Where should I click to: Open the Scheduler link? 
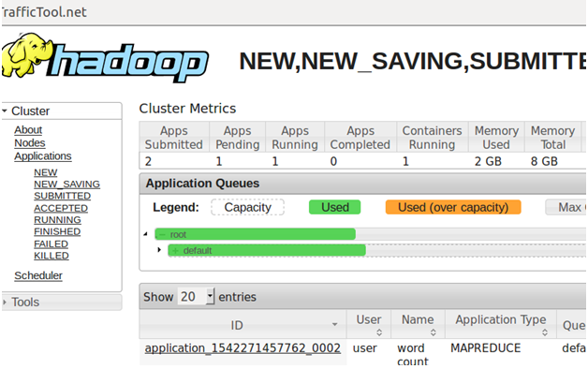tap(38, 275)
